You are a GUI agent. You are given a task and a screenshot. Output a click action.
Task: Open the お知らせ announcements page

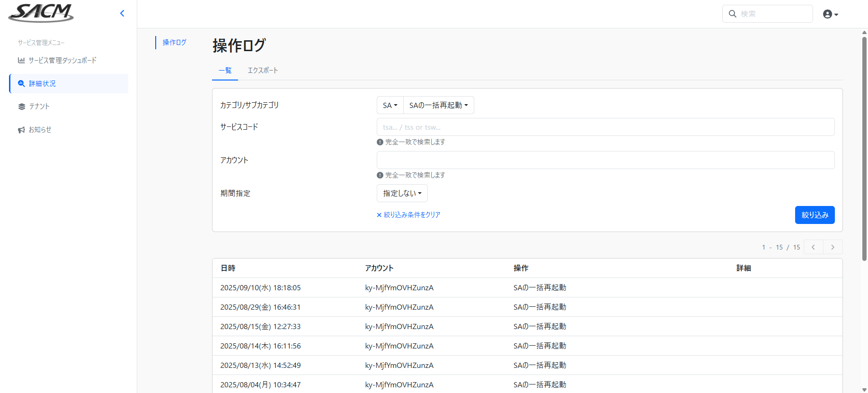tap(40, 130)
